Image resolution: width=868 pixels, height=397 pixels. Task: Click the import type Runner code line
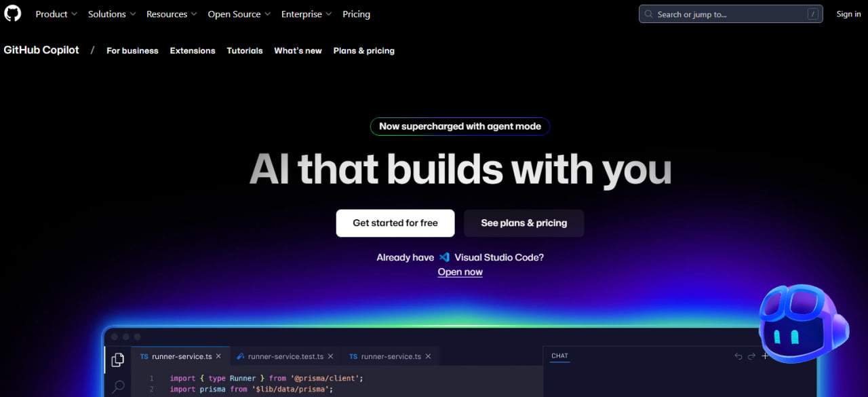(267, 379)
